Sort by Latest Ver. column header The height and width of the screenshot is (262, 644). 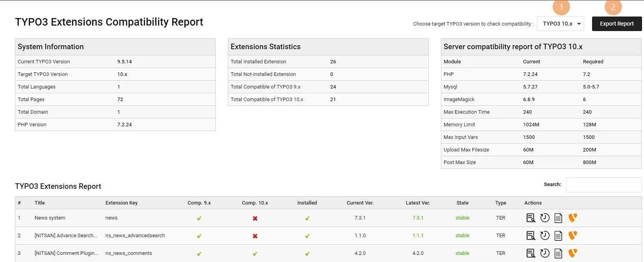tap(418, 203)
